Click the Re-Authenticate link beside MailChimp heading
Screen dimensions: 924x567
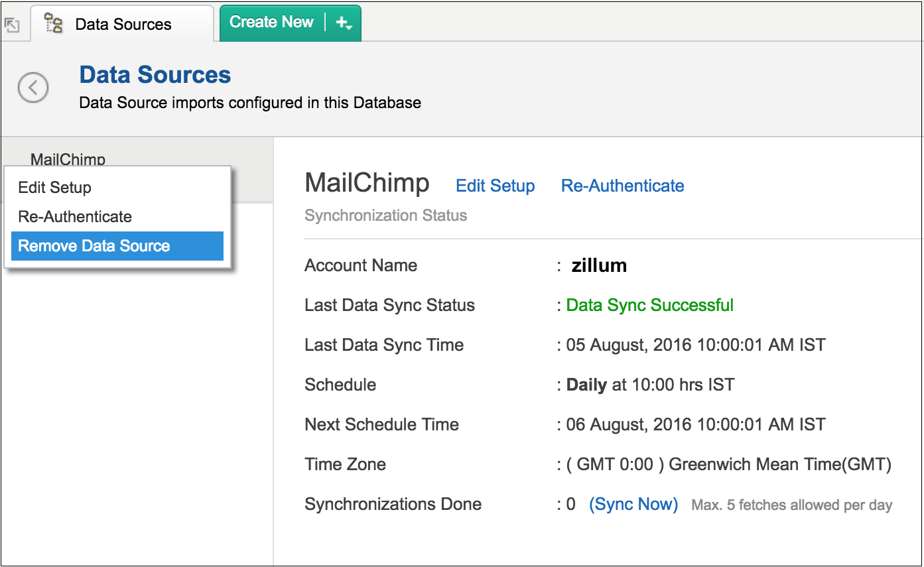point(622,186)
